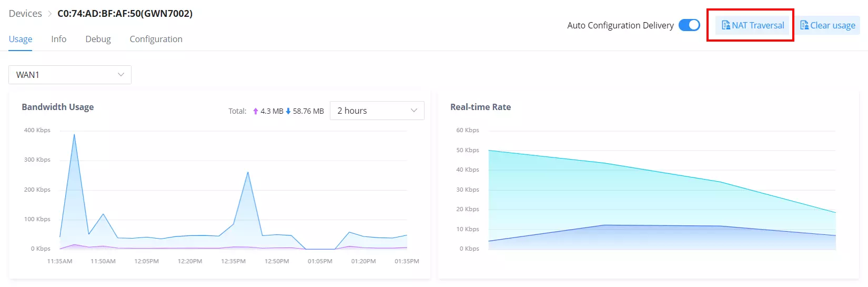
Task: Select the Configuration tab
Action: [156, 39]
